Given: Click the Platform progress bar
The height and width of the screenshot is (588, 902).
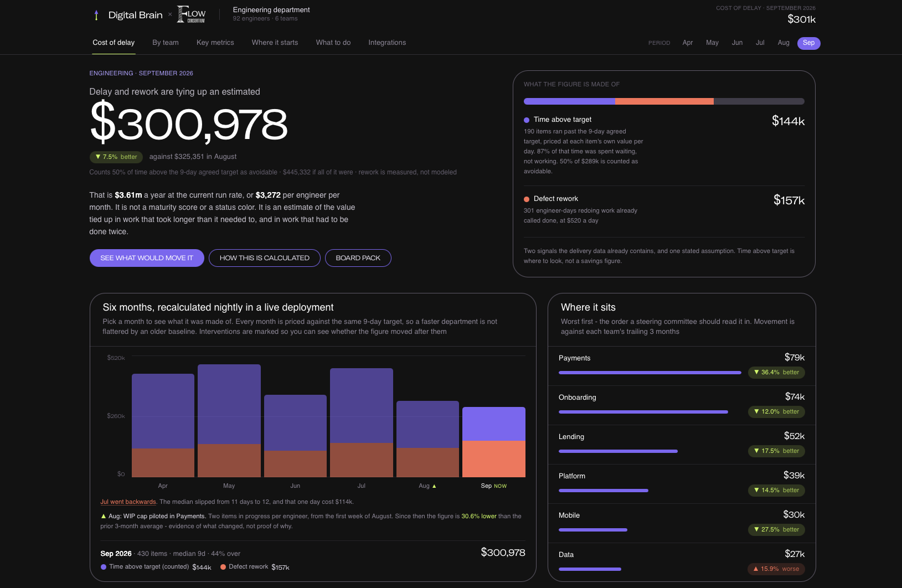Looking at the screenshot, I should pos(604,491).
